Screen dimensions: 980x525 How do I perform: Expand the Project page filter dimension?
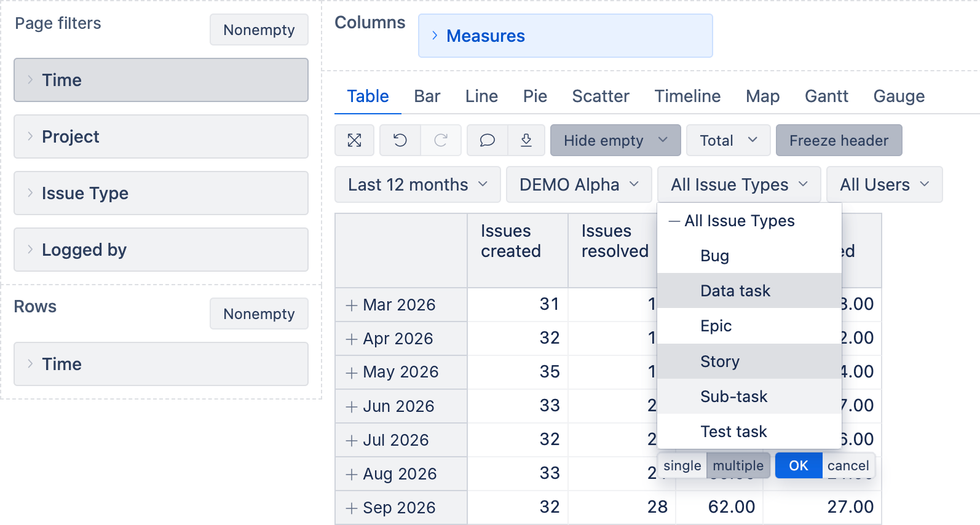(x=30, y=136)
